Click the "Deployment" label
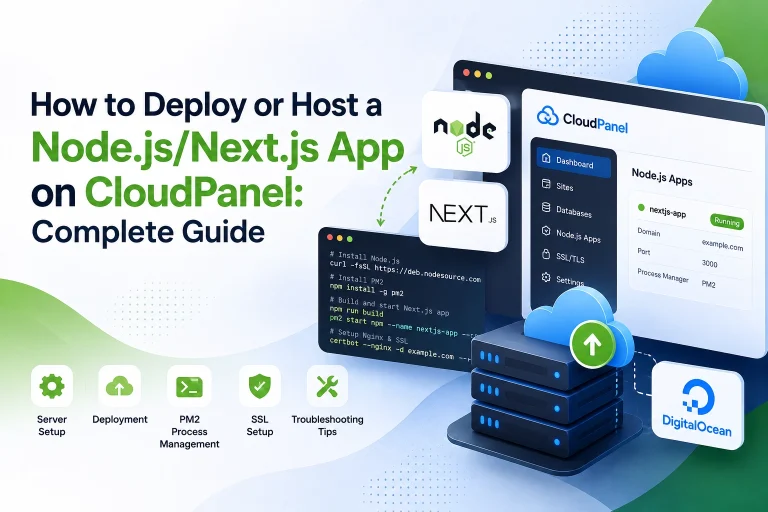The image size is (768, 512). coord(120,419)
